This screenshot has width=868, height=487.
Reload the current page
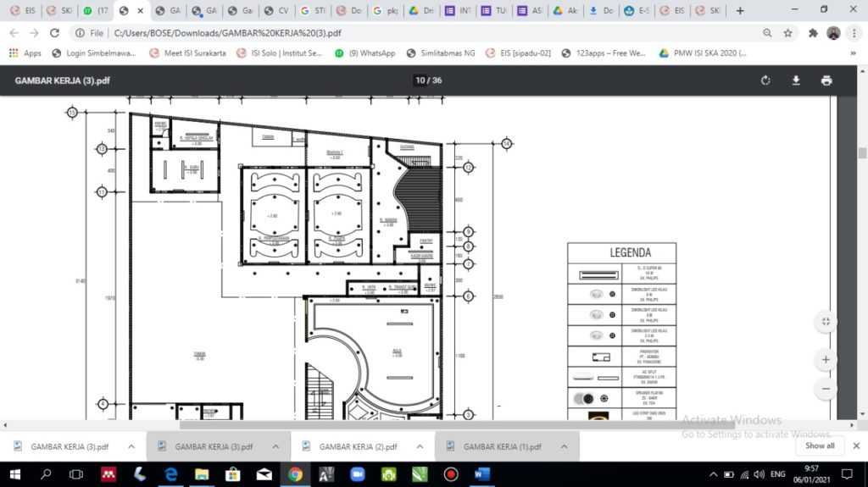[x=54, y=33]
